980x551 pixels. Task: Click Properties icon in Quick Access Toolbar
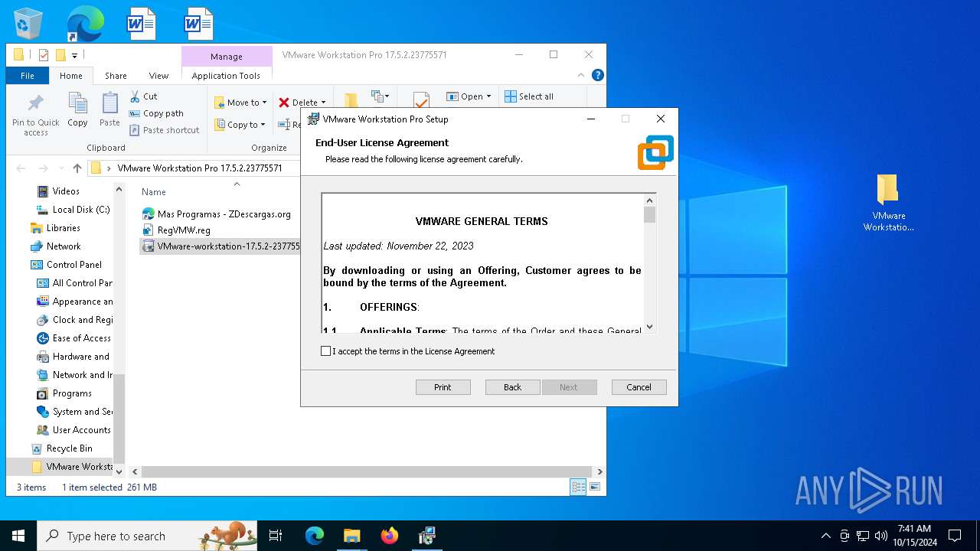(x=43, y=55)
